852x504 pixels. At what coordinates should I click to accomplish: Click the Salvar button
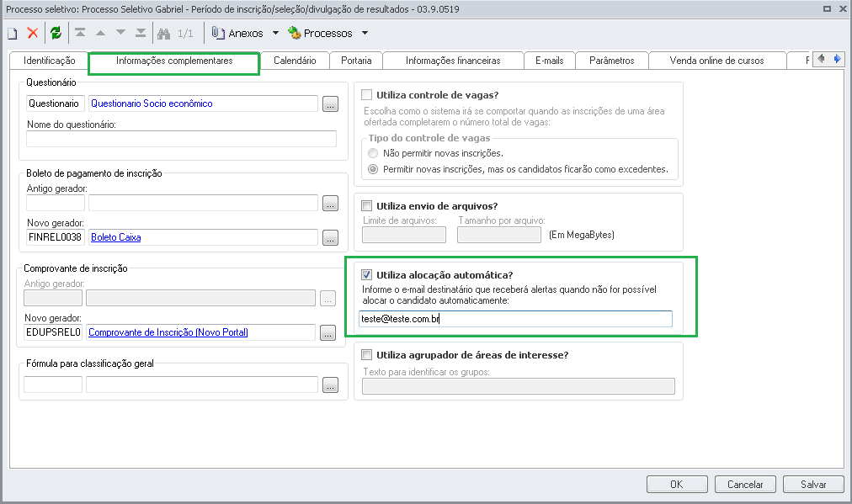813,485
